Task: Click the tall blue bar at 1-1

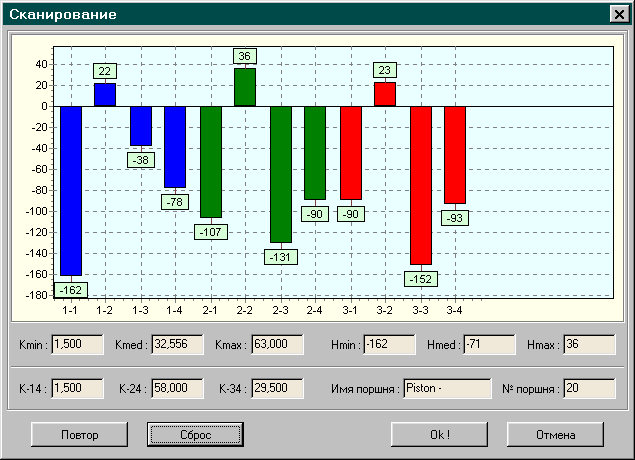Action: [70, 190]
